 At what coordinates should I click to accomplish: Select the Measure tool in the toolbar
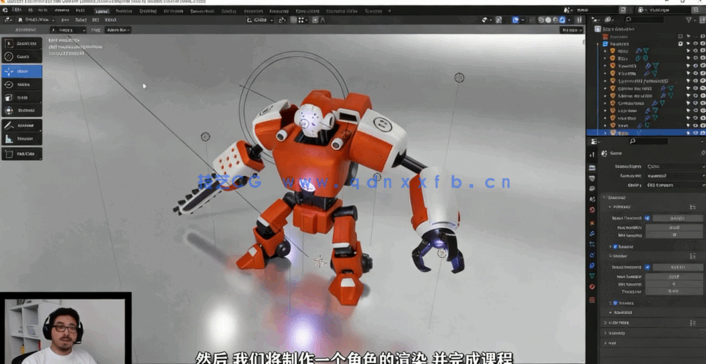point(22,139)
